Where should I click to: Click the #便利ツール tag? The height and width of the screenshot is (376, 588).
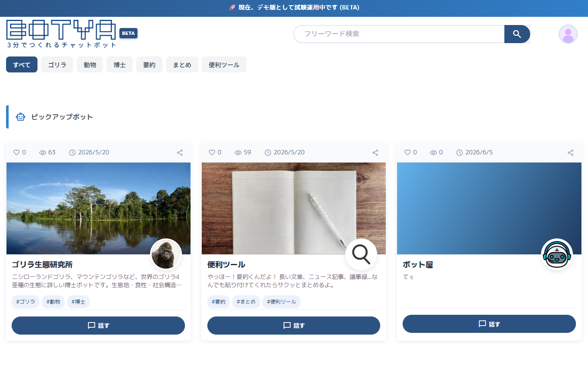coord(281,302)
